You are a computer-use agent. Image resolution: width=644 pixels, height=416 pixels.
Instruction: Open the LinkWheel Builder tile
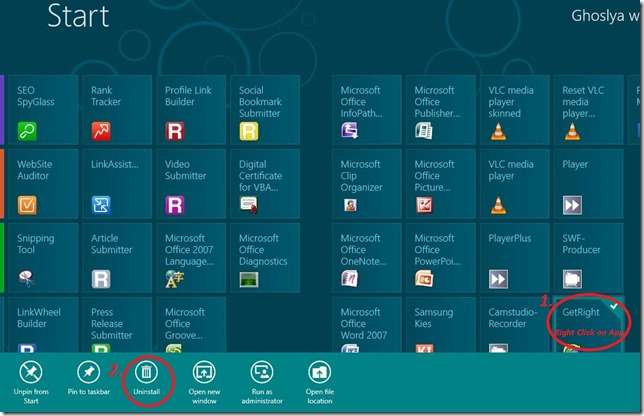click(x=43, y=324)
